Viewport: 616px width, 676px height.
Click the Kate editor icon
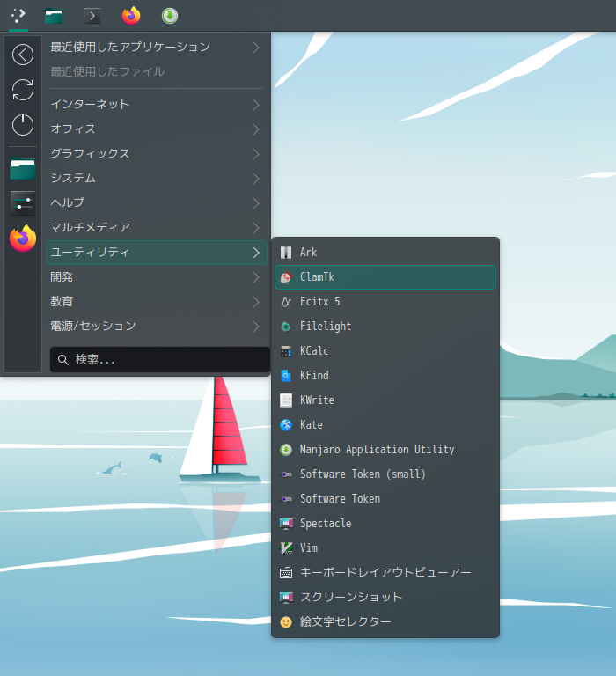286,424
